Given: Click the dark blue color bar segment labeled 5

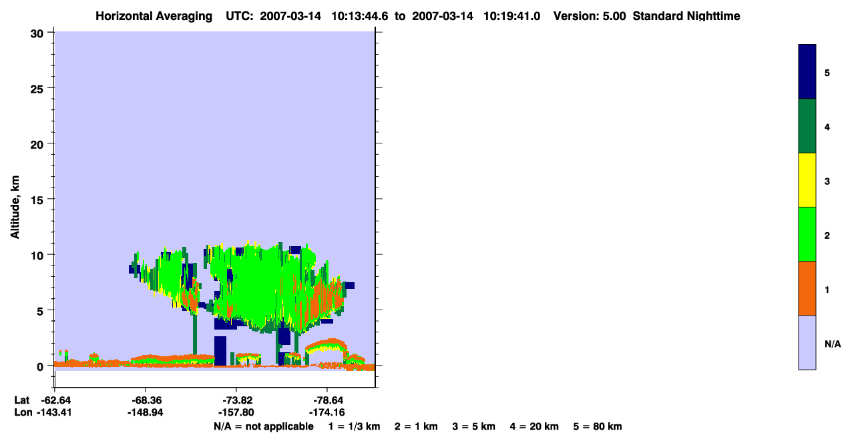Looking at the screenshot, I should click(x=807, y=71).
